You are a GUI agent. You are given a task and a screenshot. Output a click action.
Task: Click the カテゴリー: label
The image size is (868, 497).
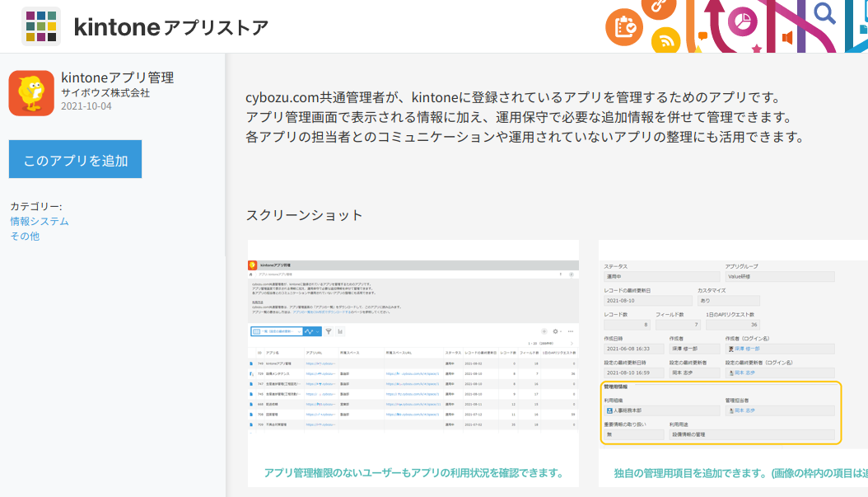(x=36, y=206)
